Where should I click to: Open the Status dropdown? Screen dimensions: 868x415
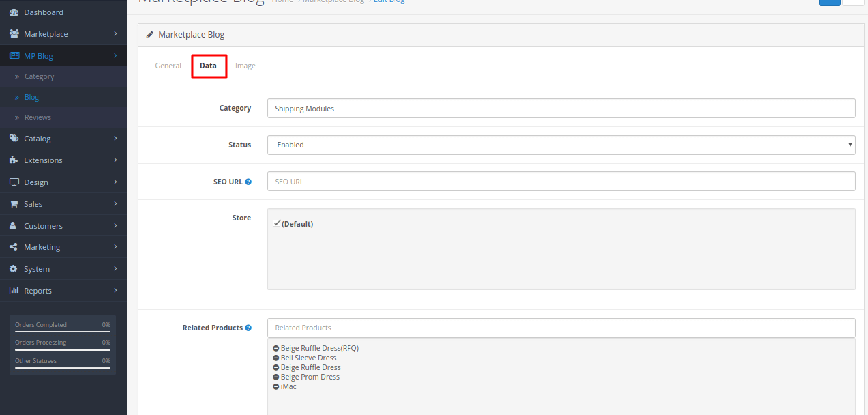(x=561, y=145)
